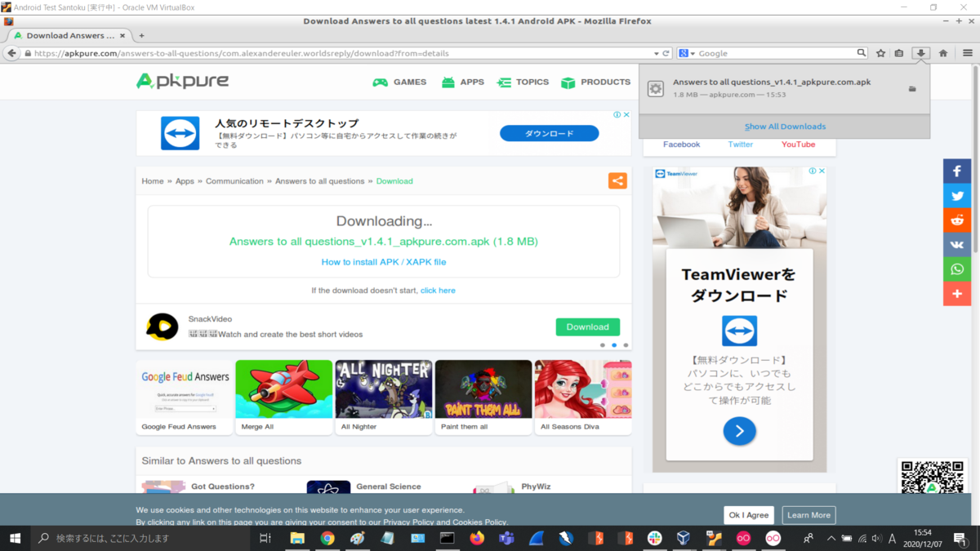This screenshot has width=980, height=551.
Task: Click the YouTube link
Action: pos(798,144)
